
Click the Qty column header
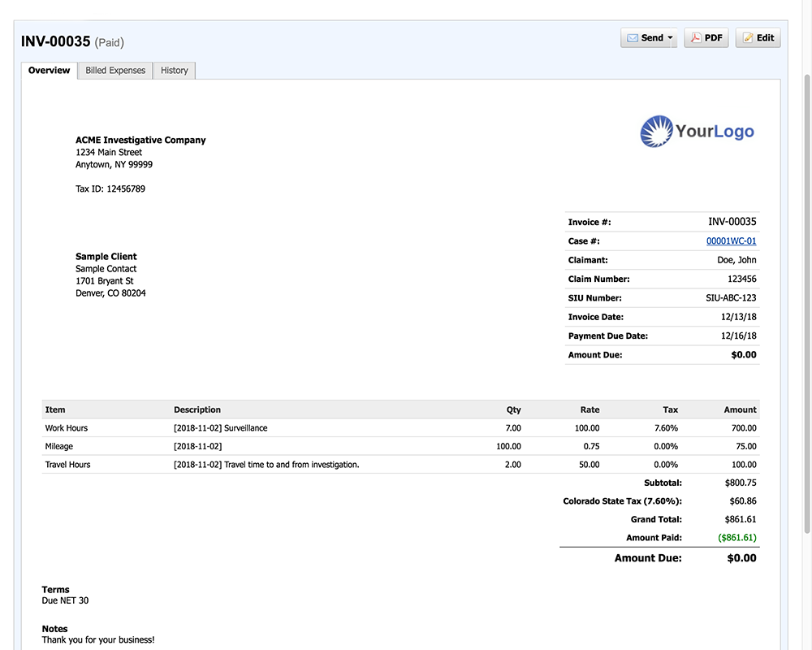pyautogui.click(x=514, y=409)
